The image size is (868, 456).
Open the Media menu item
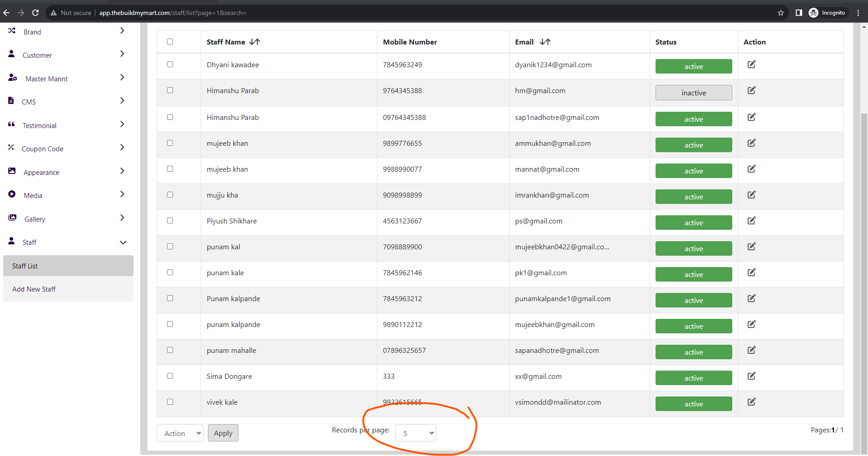(x=33, y=195)
